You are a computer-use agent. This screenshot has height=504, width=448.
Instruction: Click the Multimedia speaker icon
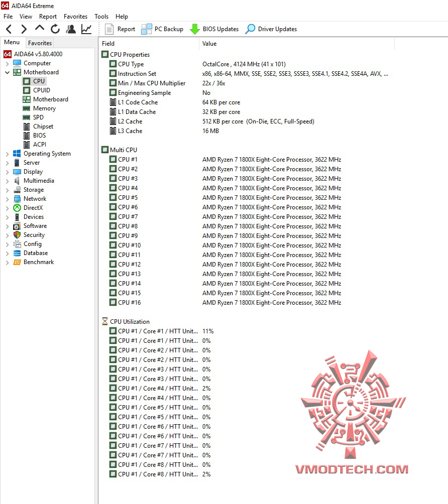17,181
